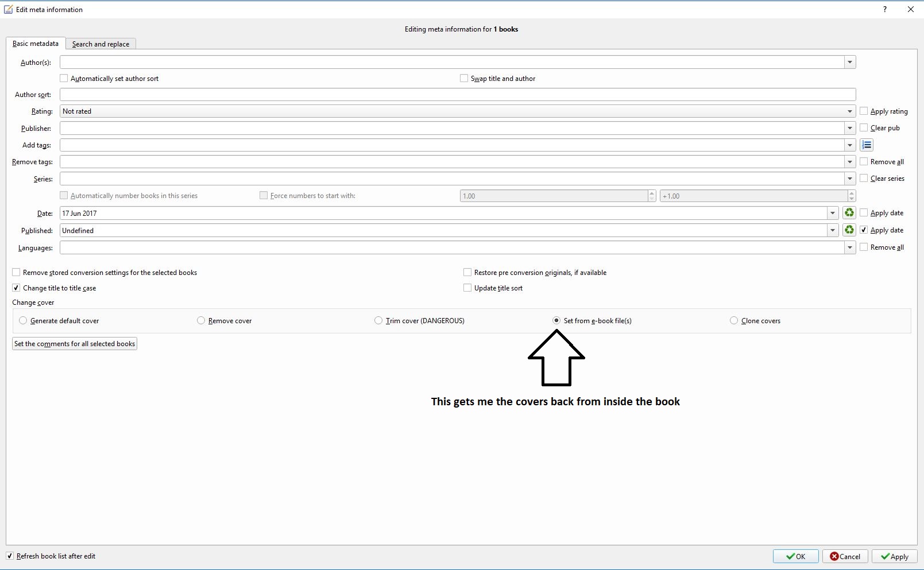This screenshot has width=924, height=570.
Task: Tick the Swap title and author checkbox
Action: coord(464,78)
